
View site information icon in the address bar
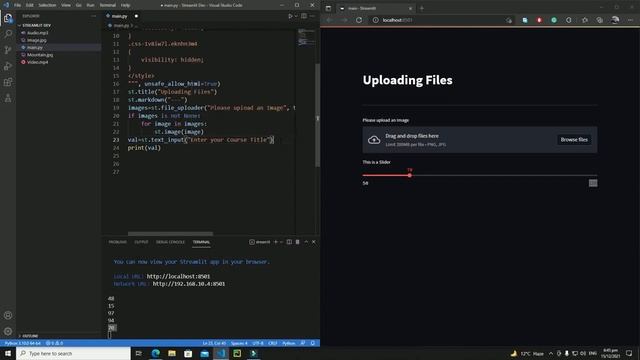(376, 20)
